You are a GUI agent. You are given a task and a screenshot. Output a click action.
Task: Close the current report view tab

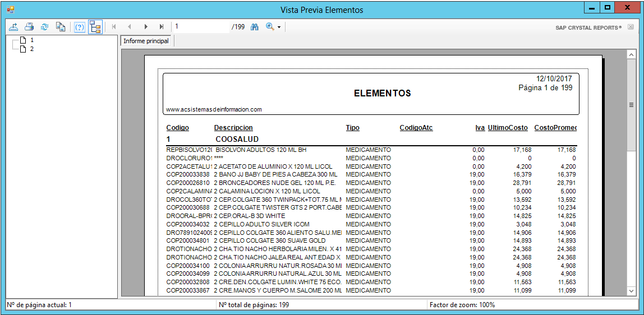pyautogui.click(x=631, y=27)
